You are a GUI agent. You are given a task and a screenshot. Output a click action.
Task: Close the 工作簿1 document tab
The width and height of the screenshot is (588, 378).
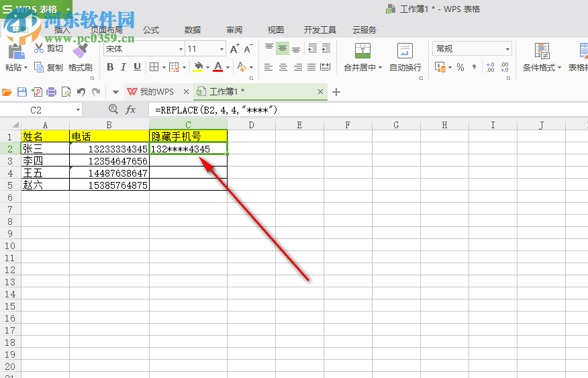[x=320, y=92]
